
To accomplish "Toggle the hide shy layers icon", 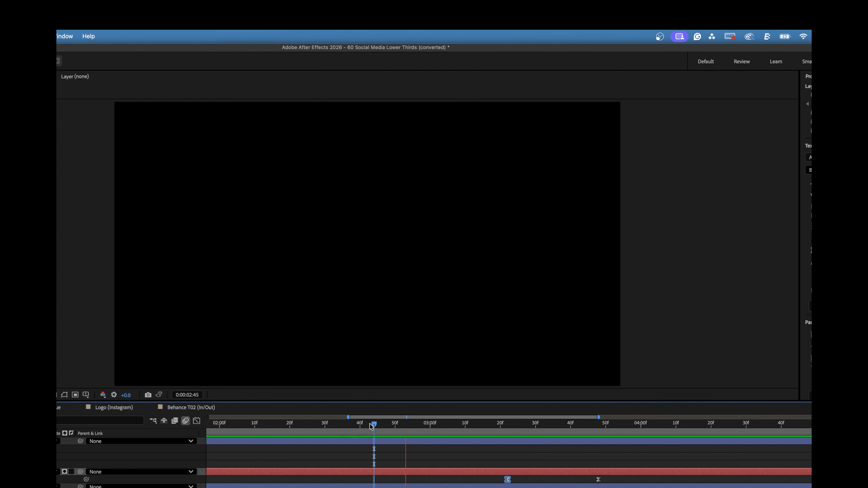I will tap(164, 421).
